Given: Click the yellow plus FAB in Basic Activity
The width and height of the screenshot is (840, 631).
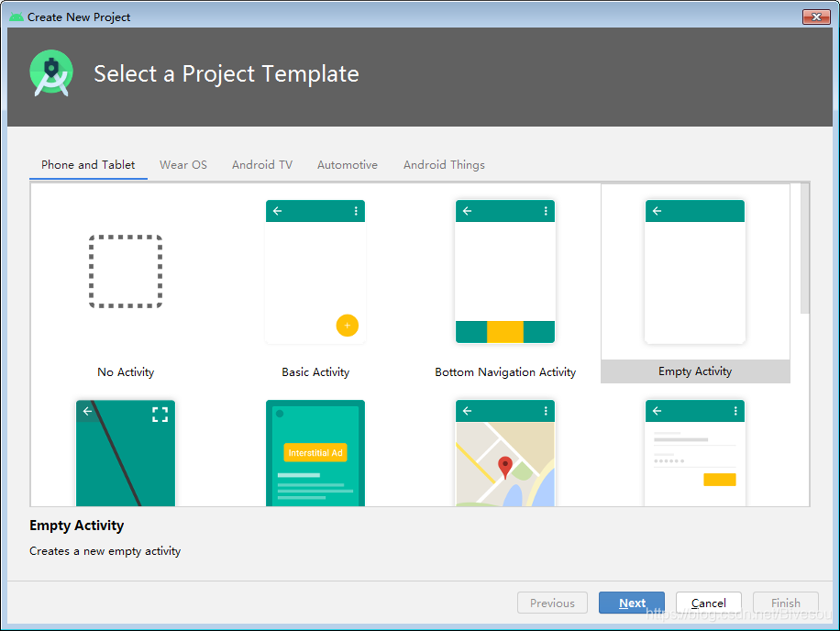Looking at the screenshot, I should (348, 326).
